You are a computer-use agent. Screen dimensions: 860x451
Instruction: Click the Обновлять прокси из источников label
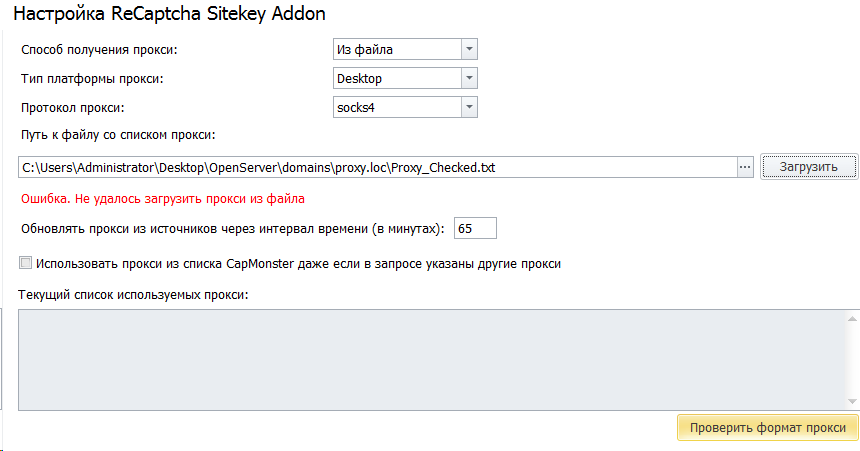[231, 229]
